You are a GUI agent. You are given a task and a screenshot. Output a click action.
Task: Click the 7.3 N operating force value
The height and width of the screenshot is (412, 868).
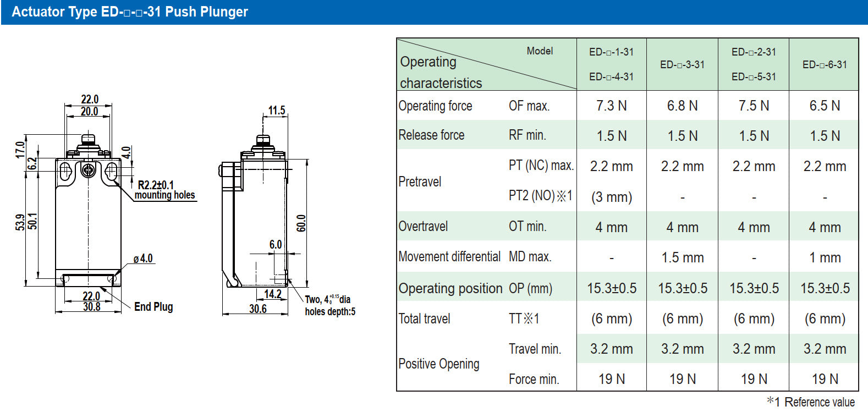pyautogui.click(x=611, y=106)
